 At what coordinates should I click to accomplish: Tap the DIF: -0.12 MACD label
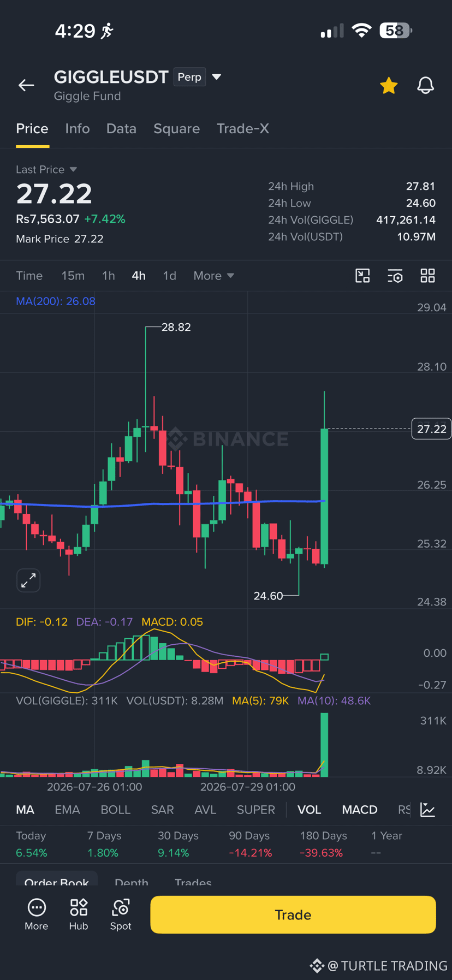tap(42, 622)
